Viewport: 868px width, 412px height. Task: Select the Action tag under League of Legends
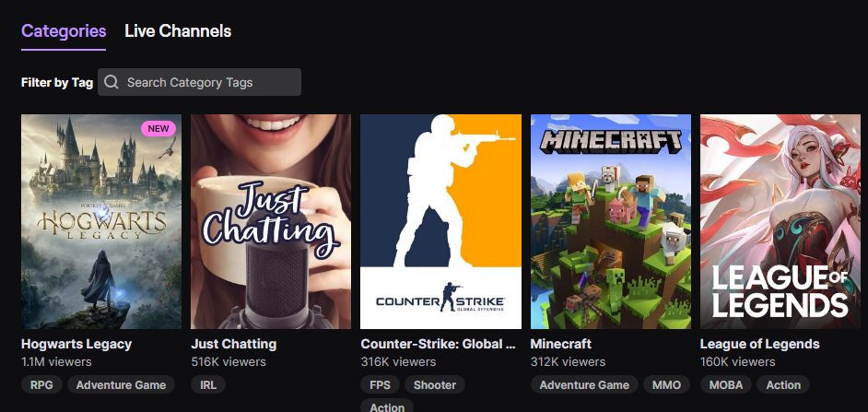pos(783,385)
